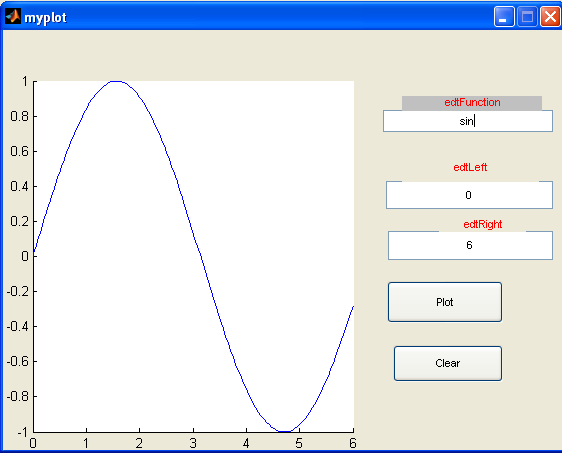Click the MATLAB icon in title bar

13,16
